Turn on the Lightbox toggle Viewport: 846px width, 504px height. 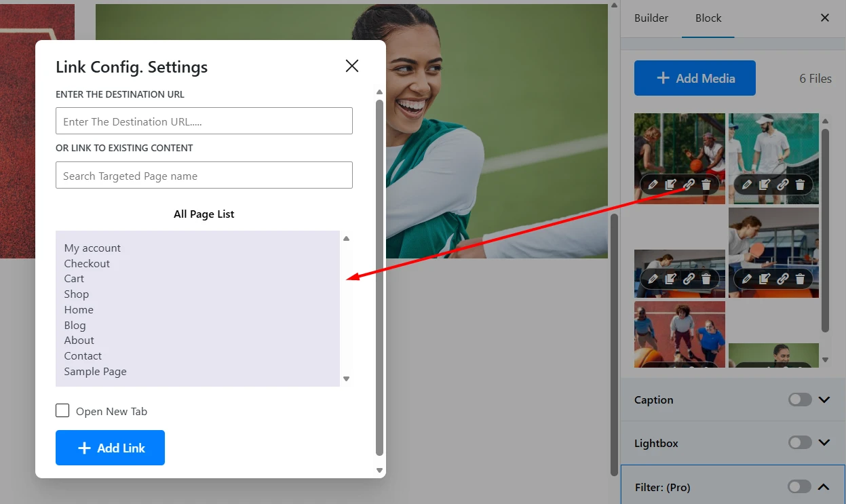coord(799,442)
